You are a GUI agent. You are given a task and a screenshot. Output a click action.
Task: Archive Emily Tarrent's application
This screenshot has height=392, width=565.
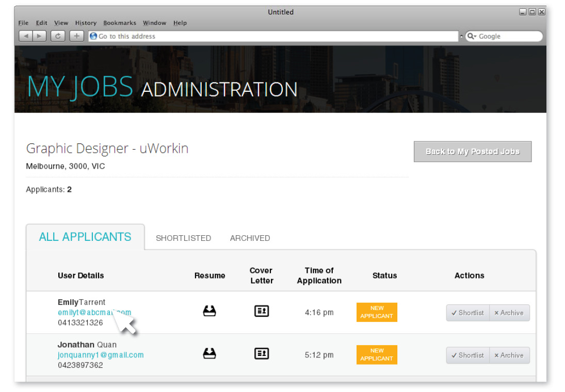[509, 313]
